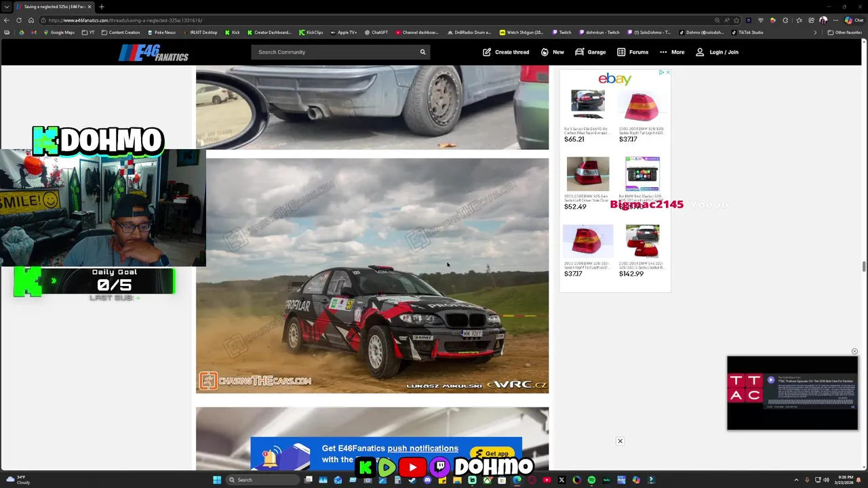Open the X app from the taskbar
The height and width of the screenshot is (488, 868).
tap(561, 480)
